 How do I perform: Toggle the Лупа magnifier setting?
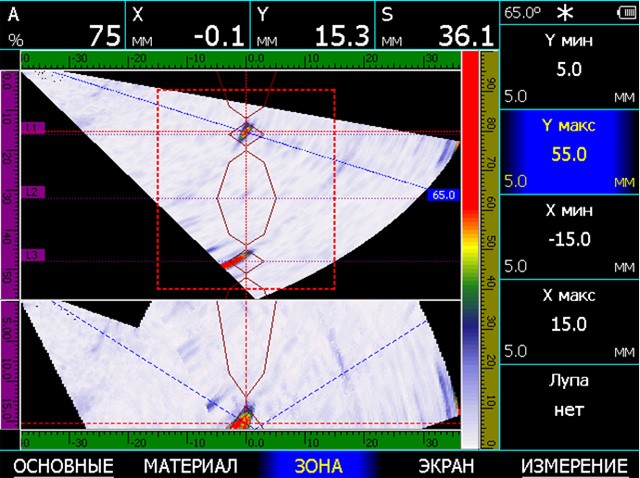[x=568, y=397]
